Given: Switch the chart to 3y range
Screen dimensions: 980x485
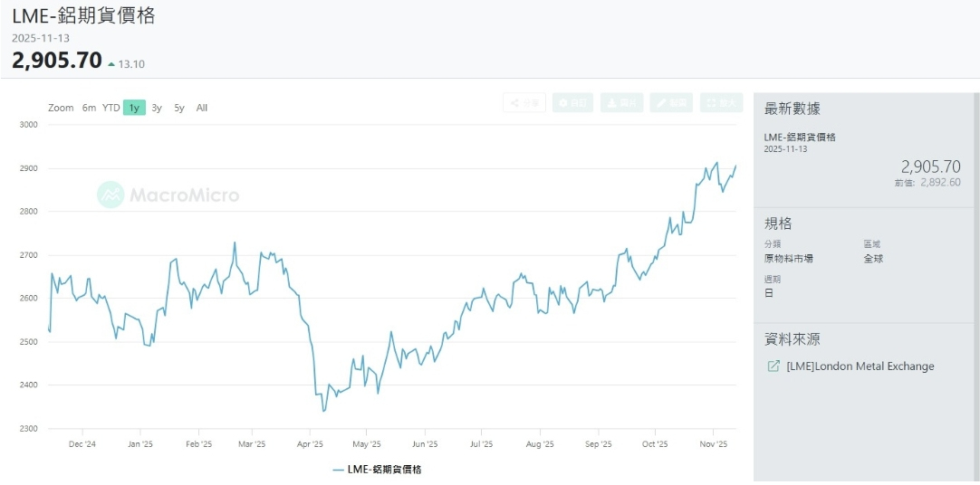Looking at the screenshot, I should 157,108.
